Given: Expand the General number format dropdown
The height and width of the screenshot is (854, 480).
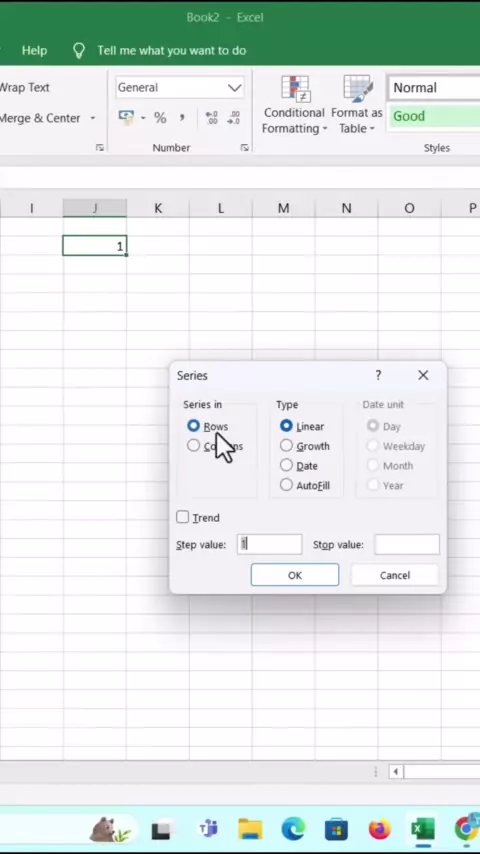Looking at the screenshot, I should coord(235,88).
